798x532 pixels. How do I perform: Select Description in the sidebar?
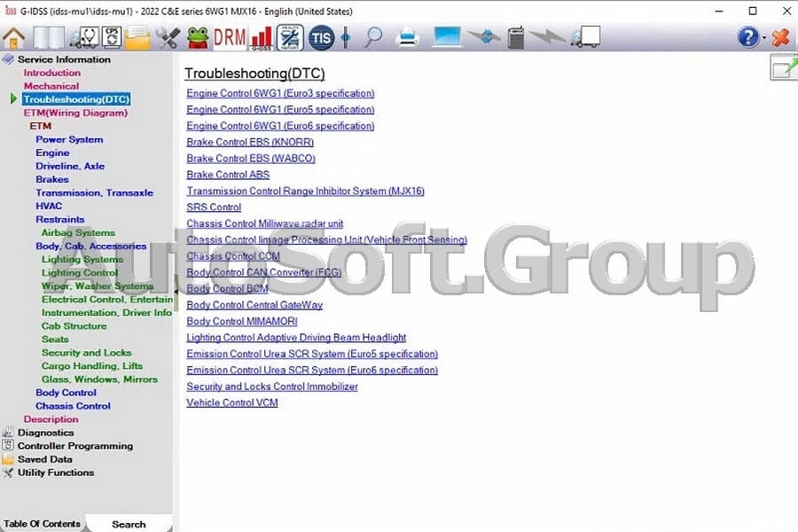tap(51, 419)
